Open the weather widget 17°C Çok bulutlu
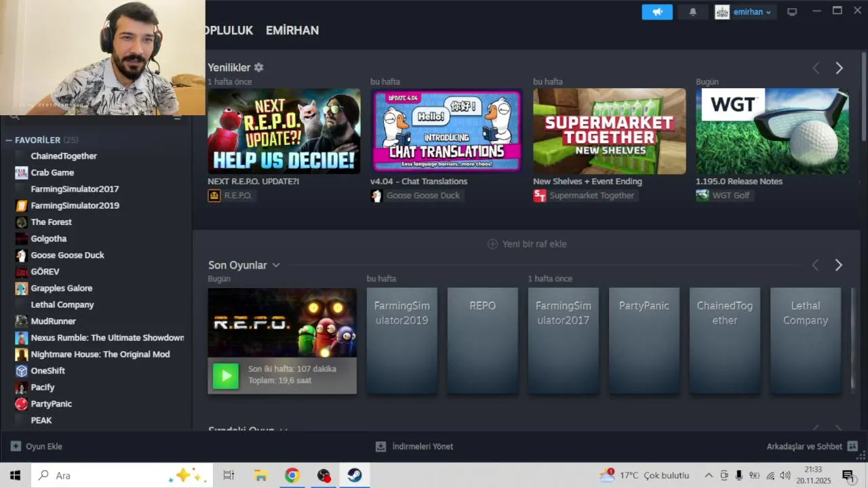Image resolution: width=868 pixels, height=488 pixels. coord(644,475)
